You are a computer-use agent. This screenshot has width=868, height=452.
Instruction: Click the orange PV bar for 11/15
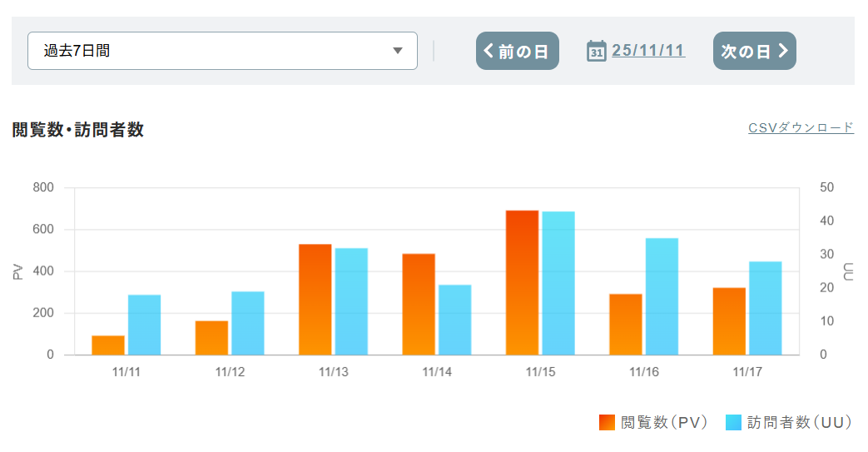[x=522, y=283]
